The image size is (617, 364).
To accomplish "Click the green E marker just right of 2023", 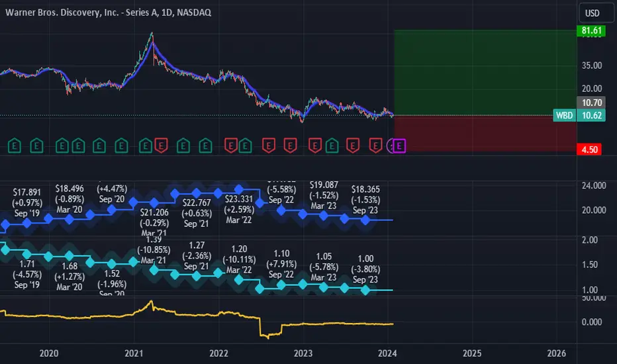I will [x=332, y=146].
